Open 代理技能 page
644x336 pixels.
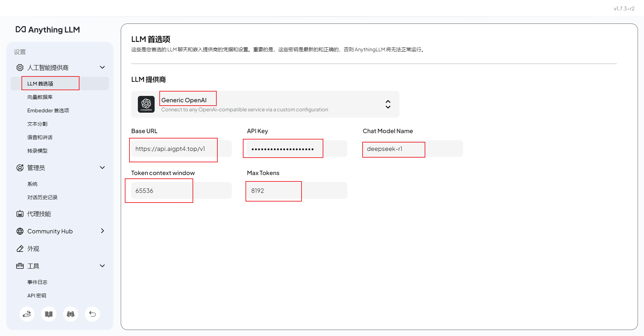pyautogui.click(x=39, y=214)
